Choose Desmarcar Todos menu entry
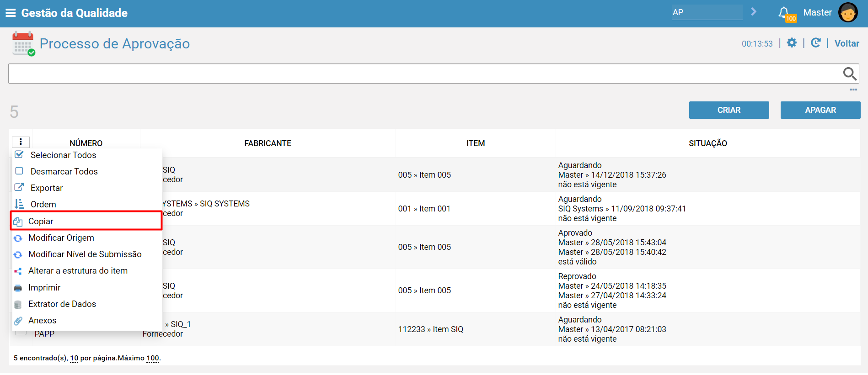The height and width of the screenshot is (375, 868). click(64, 171)
